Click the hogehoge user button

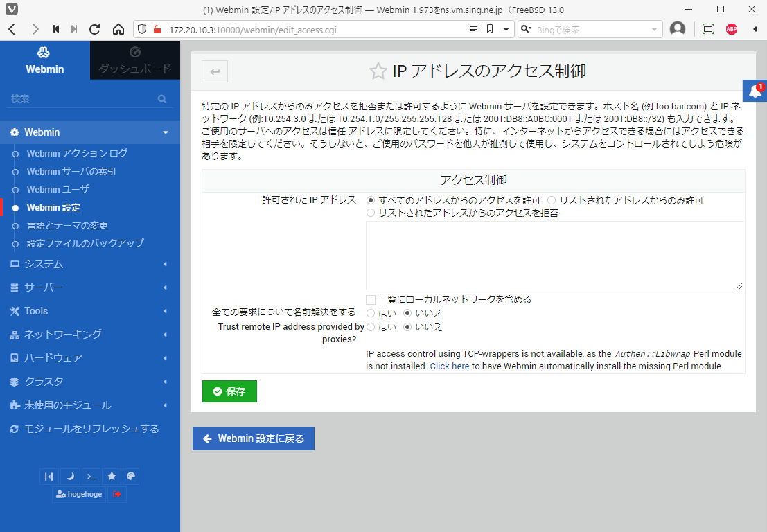[79, 495]
